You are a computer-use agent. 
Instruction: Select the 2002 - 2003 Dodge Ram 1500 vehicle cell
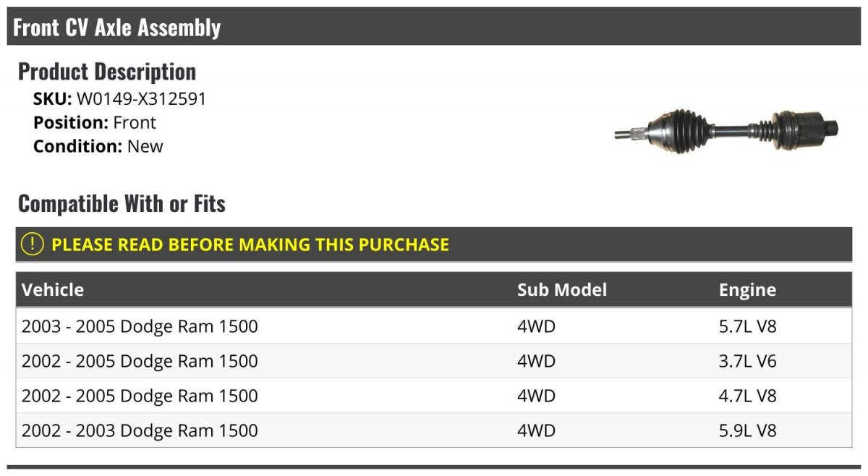pos(140,430)
